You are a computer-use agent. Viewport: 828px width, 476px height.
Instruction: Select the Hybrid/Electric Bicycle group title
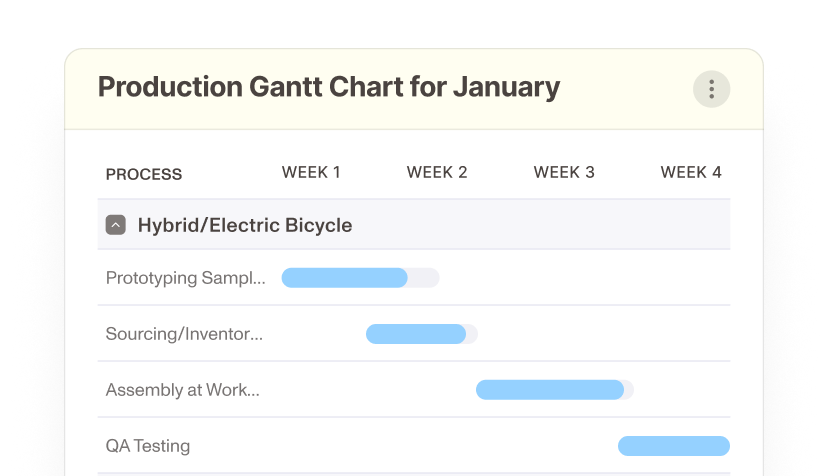(244, 225)
